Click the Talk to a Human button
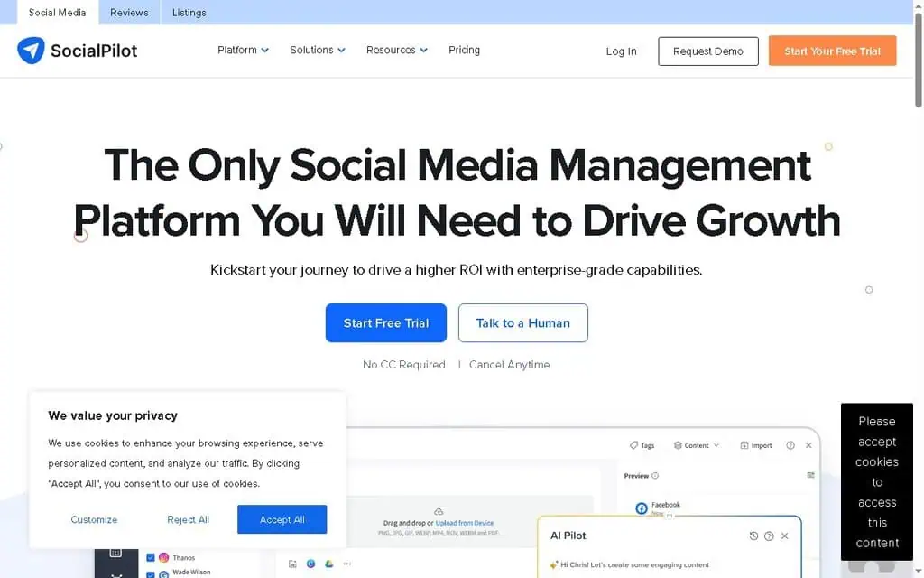924x578 pixels. pos(522,322)
